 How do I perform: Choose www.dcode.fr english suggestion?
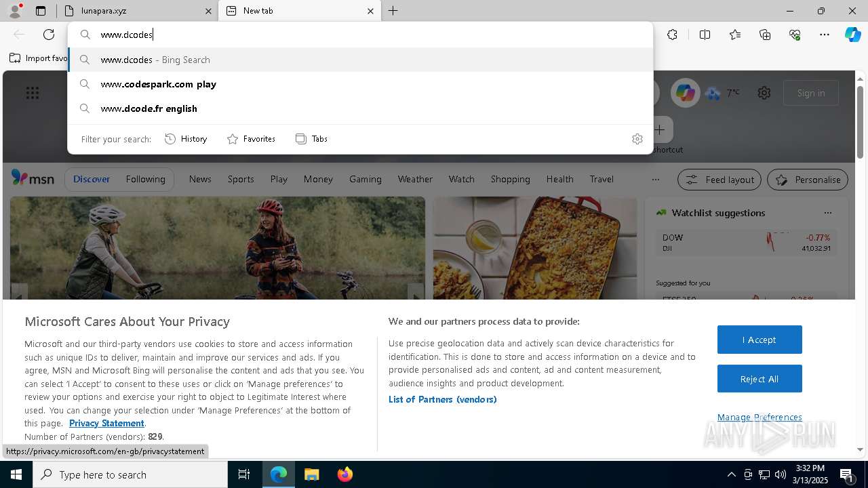coord(361,108)
